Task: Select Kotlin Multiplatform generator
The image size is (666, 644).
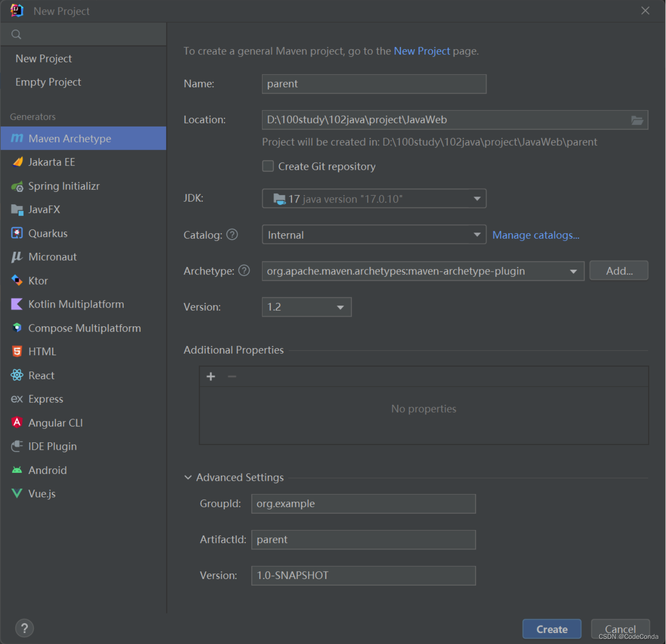Action: [83, 304]
